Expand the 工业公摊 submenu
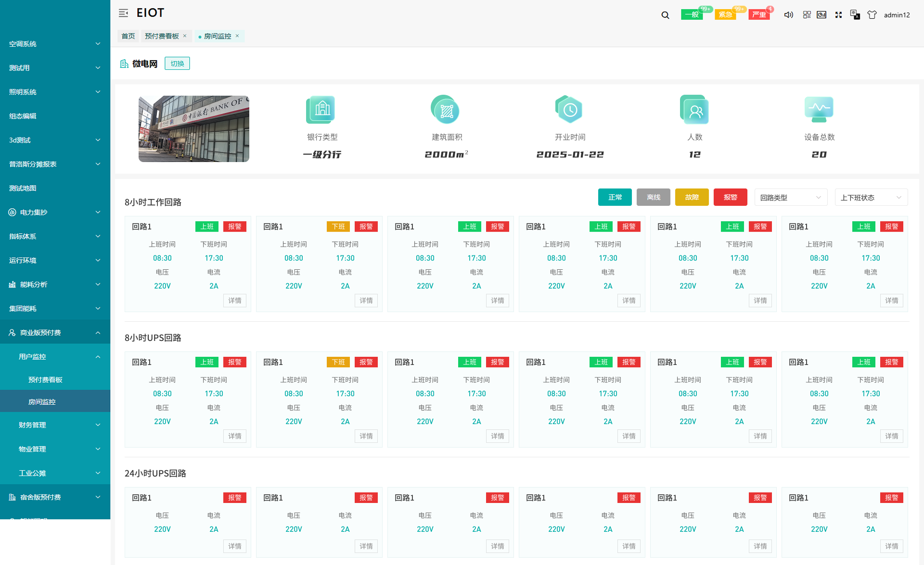This screenshot has height=565, width=924. [55, 473]
